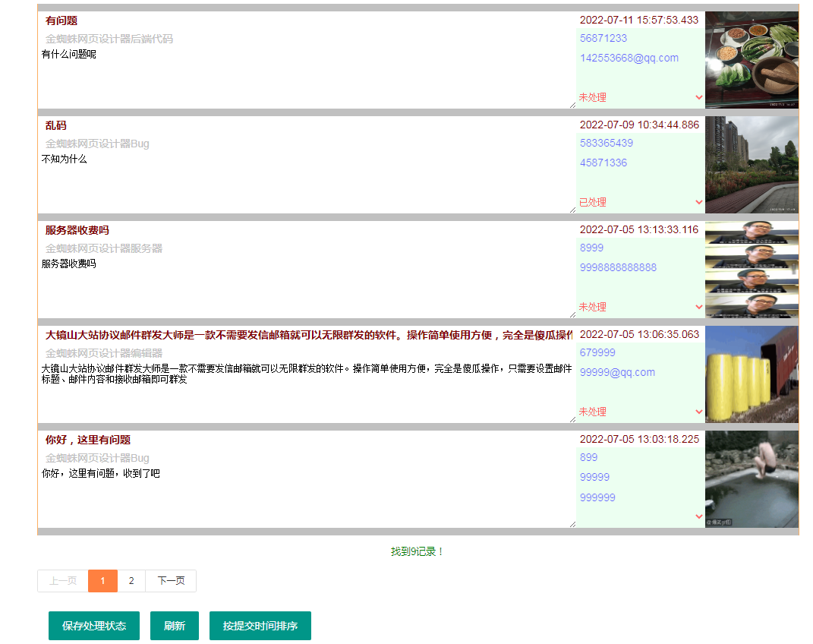The height and width of the screenshot is (644, 813).
Task: Open the thumbnail of person diving into water
Action: (752, 479)
